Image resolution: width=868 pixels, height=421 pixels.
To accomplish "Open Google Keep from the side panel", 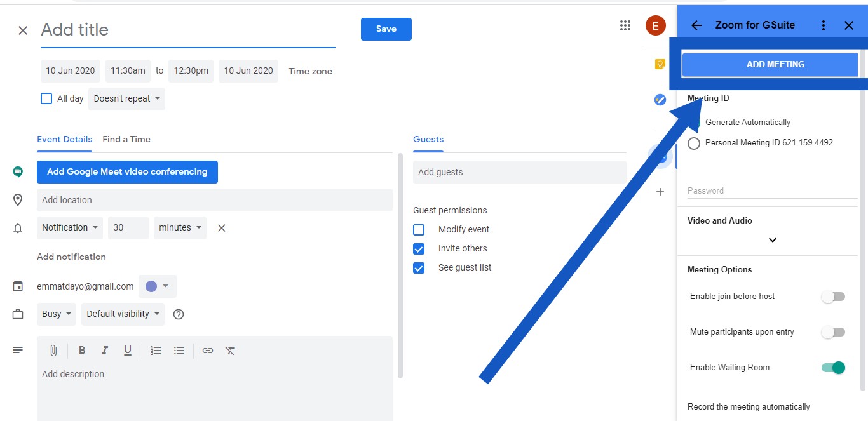I will 660,64.
